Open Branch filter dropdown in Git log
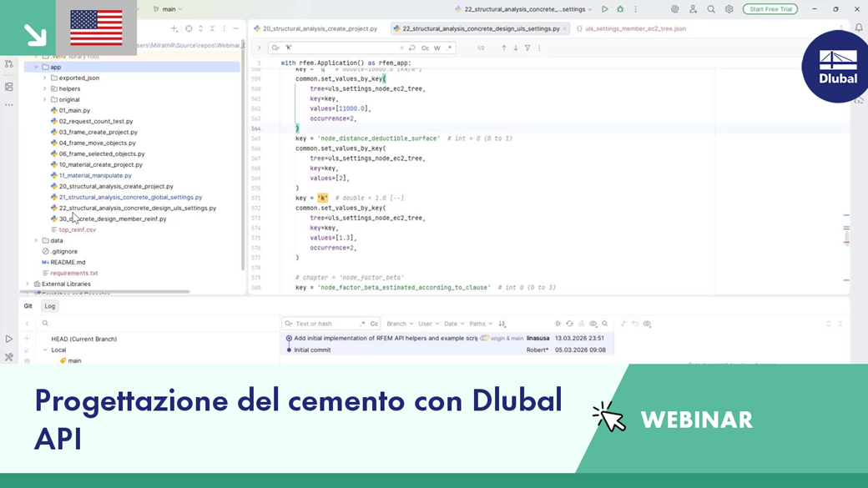The width and height of the screenshot is (868, 488). click(400, 324)
